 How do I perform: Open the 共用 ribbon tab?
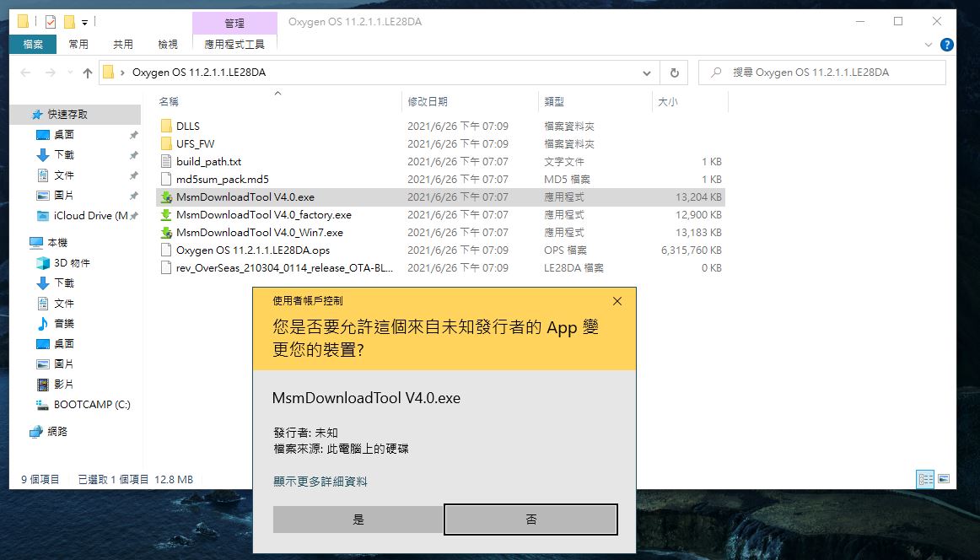(x=123, y=45)
